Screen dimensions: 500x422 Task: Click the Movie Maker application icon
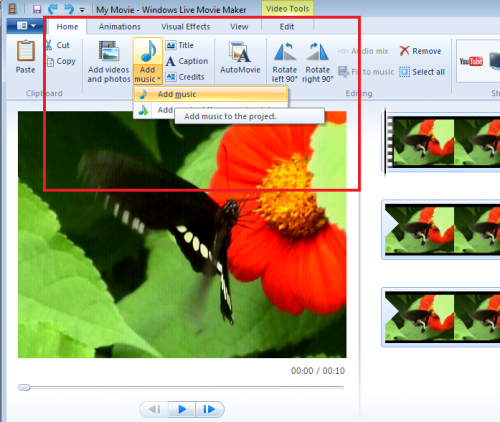click(x=12, y=9)
